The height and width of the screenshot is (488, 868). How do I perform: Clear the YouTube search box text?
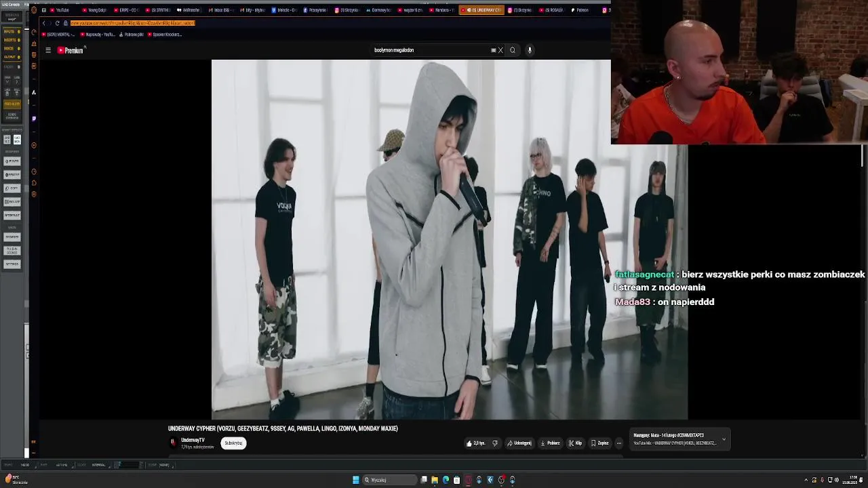point(500,50)
